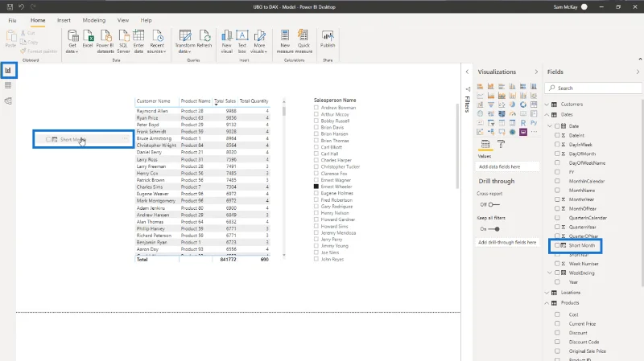Click the Undo icon in title bar
644x361 pixels.
pos(22,7)
